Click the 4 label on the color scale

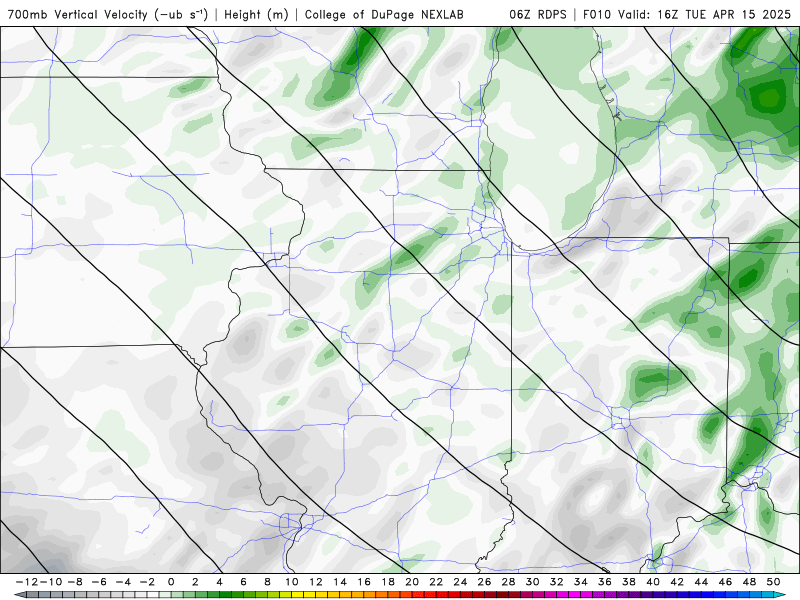click(219, 582)
